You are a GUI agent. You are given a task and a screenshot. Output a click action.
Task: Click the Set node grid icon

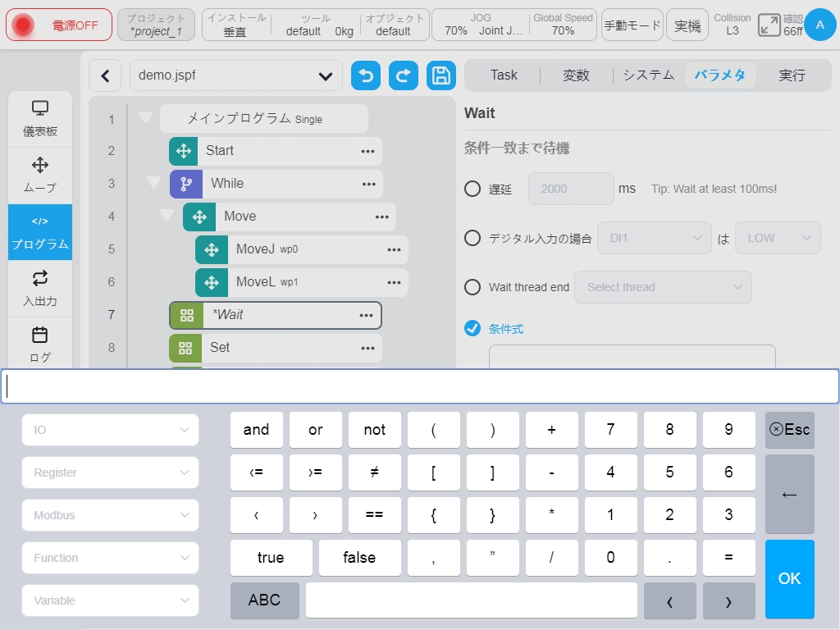click(185, 348)
